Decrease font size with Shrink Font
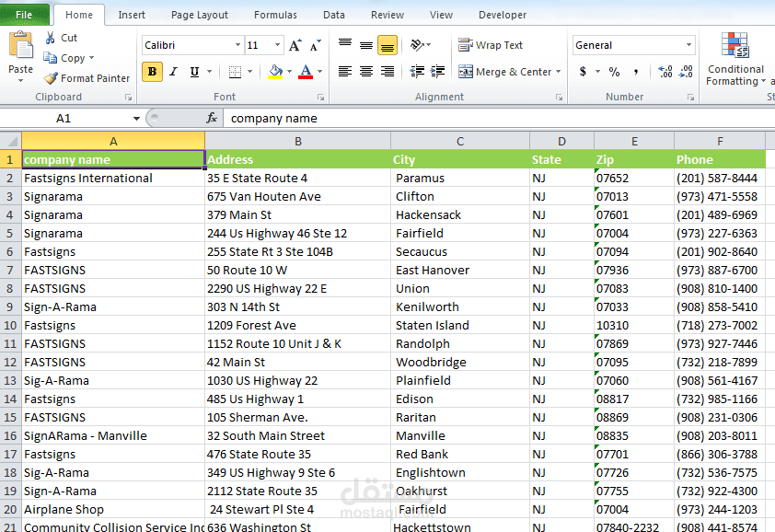775x532 pixels. [x=316, y=45]
